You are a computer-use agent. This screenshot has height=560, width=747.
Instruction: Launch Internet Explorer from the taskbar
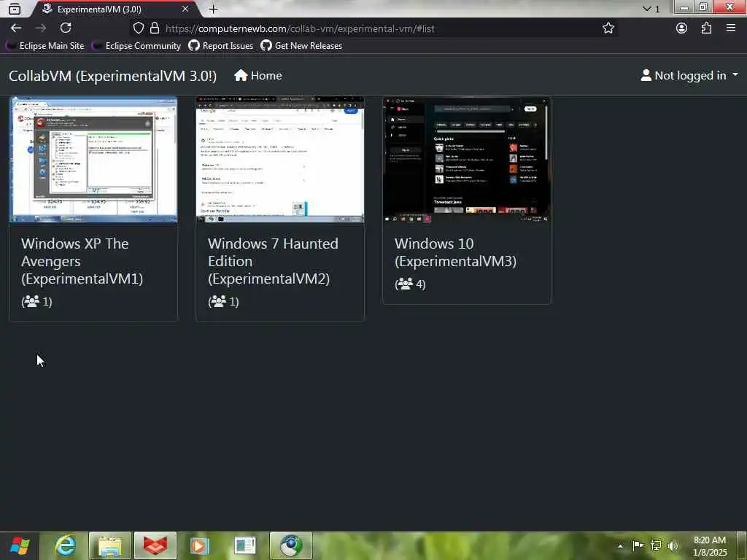[x=65, y=545]
